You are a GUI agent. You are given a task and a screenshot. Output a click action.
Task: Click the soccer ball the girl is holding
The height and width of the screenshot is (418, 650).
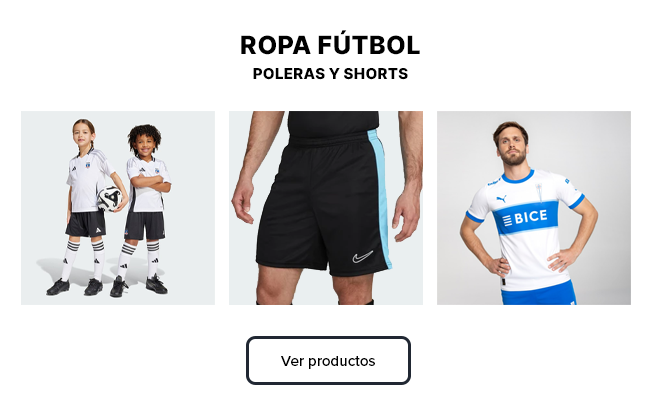[x=110, y=197]
